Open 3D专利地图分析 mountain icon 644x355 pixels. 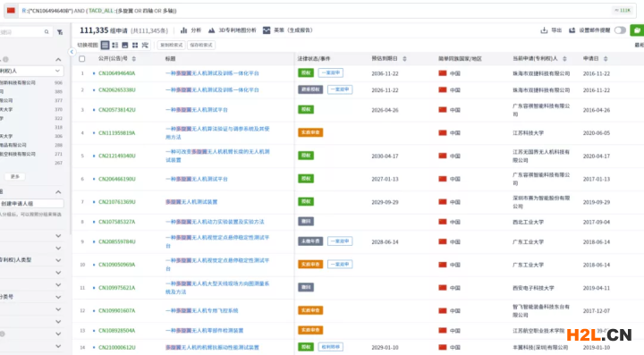(211, 30)
